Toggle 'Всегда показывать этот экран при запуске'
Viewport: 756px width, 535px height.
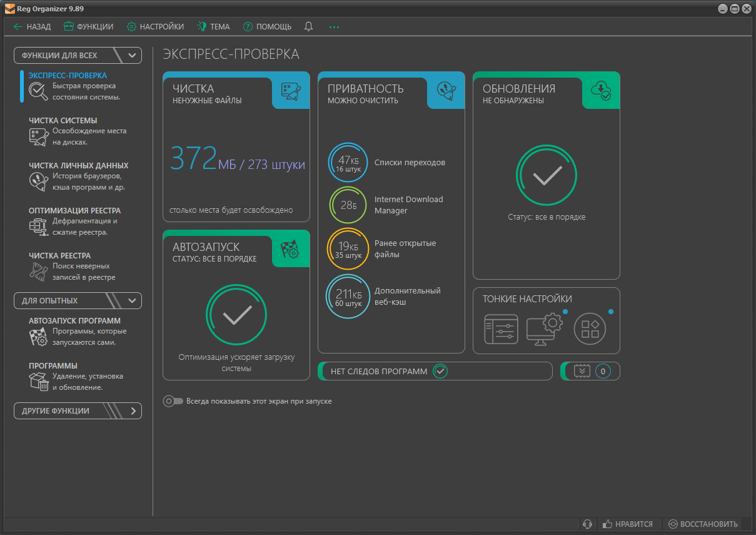tap(173, 401)
